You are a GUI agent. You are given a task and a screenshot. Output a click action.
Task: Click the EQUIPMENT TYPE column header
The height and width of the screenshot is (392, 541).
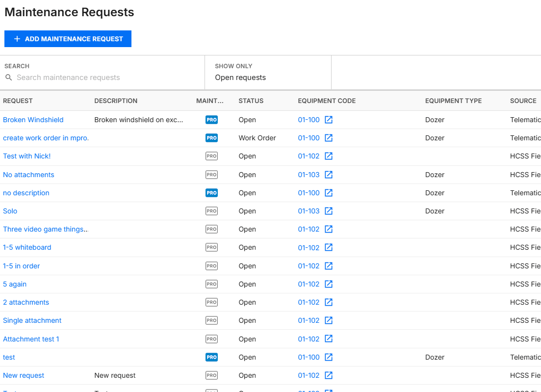tap(453, 101)
